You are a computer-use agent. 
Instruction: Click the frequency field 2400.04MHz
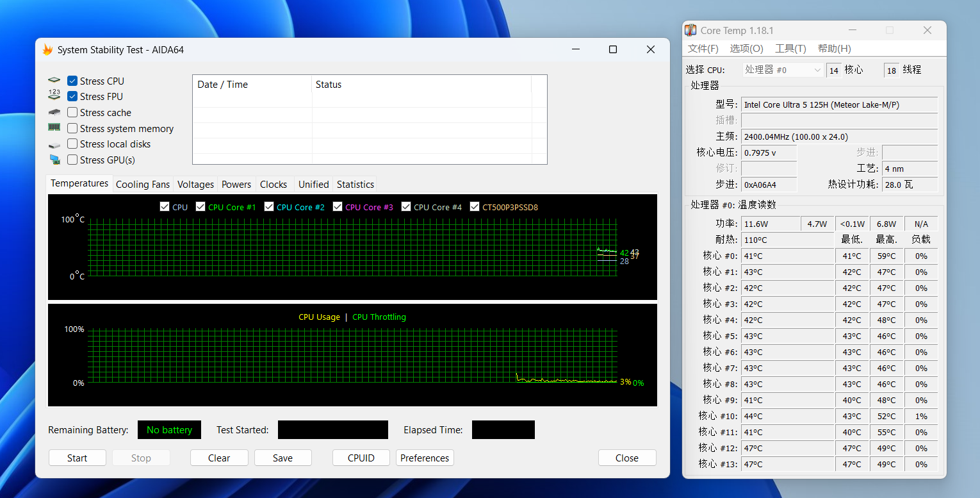[x=839, y=137]
